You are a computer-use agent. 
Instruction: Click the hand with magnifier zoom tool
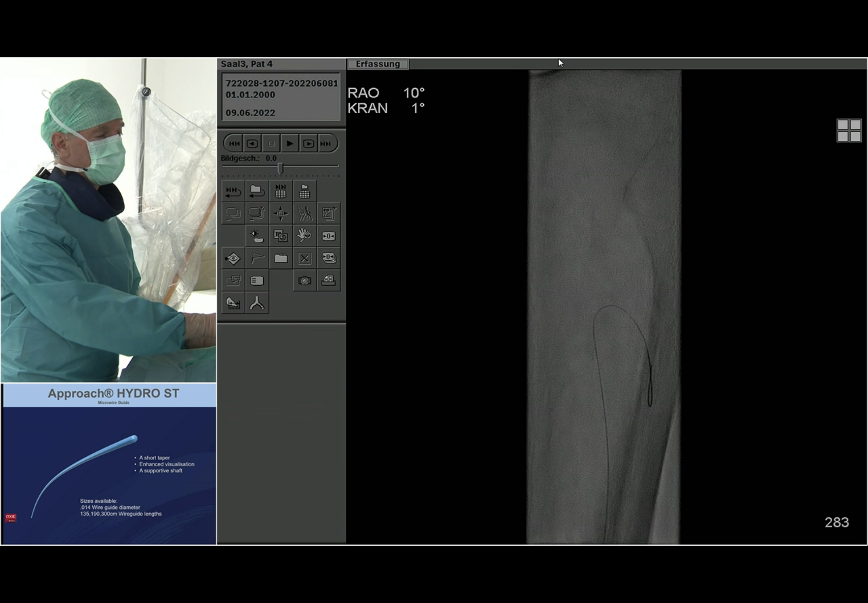point(305,236)
